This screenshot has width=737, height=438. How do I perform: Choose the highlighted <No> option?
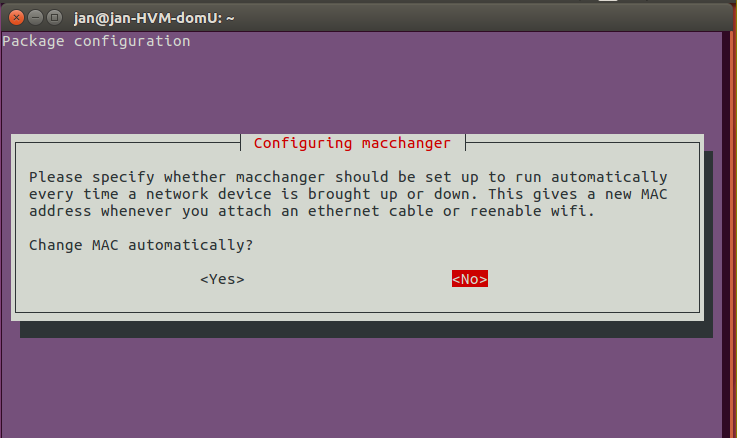[x=470, y=279]
